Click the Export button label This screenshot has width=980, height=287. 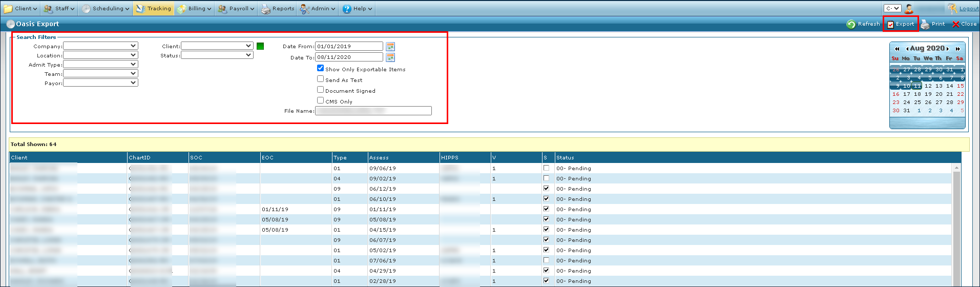pos(905,24)
